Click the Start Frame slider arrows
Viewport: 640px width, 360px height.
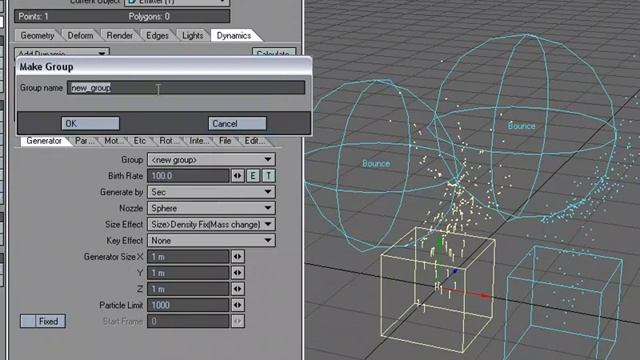click(x=238, y=321)
